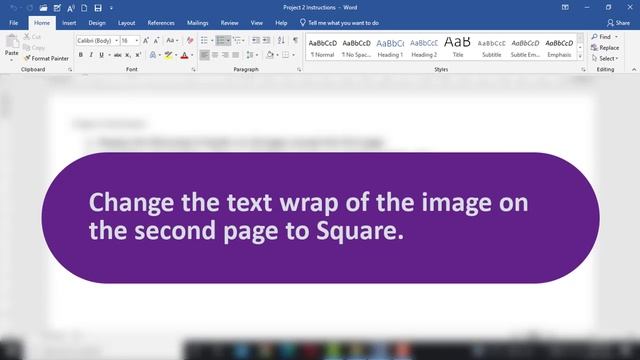Open the Paste options dropdown arrow
The image size is (640, 360).
pyautogui.click(x=12, y=60)
